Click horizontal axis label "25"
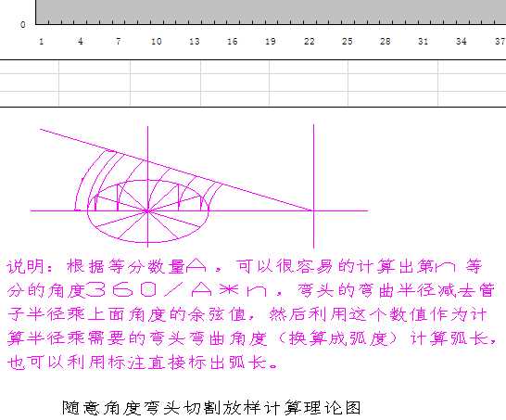This screenshot has height=420, width=506. point(348,42)
